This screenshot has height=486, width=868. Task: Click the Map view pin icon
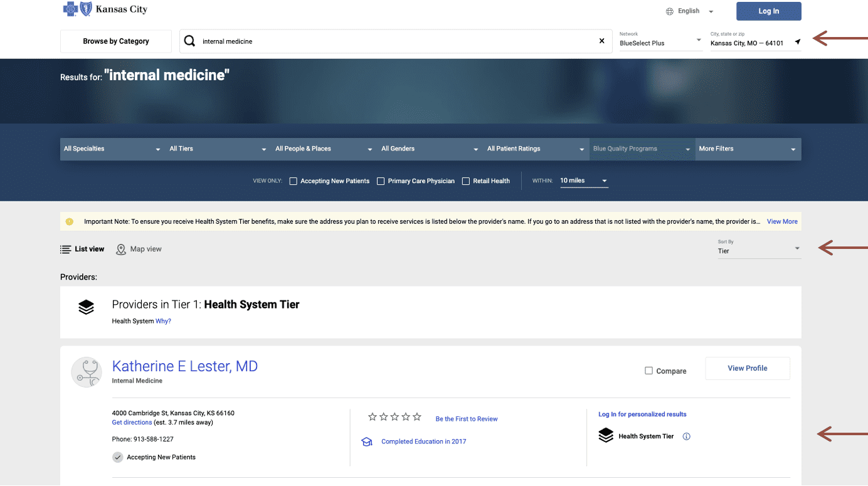[121, 250]
